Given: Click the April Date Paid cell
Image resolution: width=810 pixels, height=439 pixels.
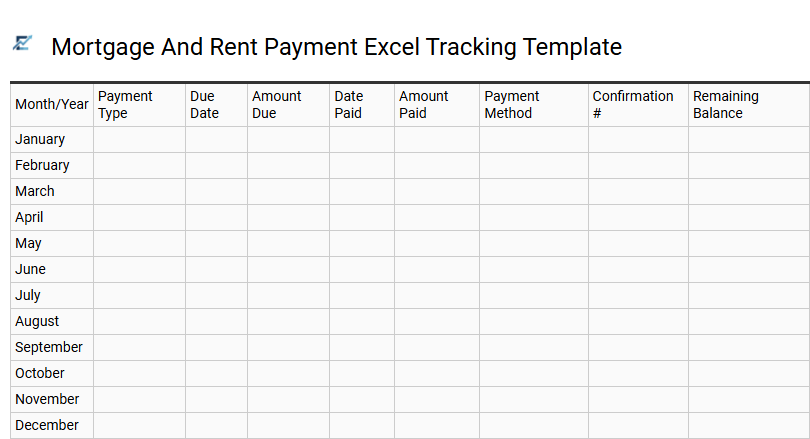Looking at the screenshot, I should click(x=362, y=217).
